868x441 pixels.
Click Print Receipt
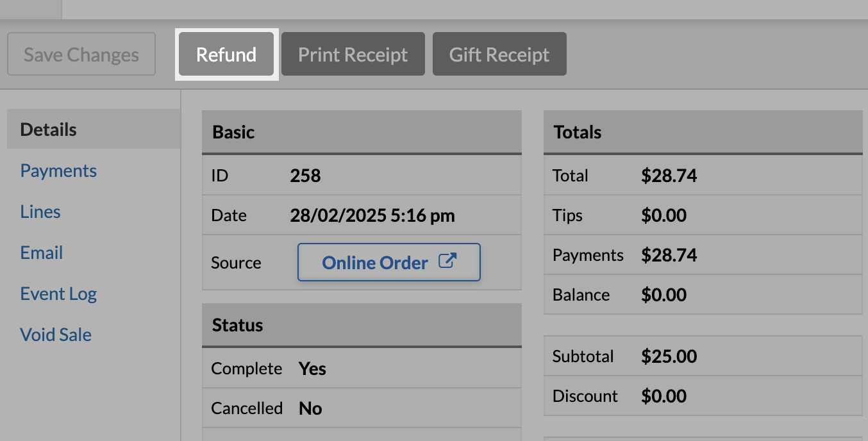click(x=353, y=54)
